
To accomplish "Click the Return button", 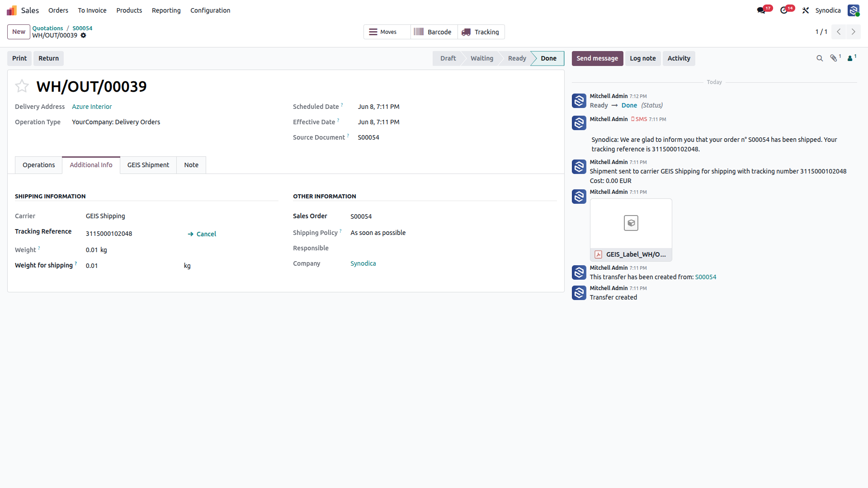I will point(48,58).
